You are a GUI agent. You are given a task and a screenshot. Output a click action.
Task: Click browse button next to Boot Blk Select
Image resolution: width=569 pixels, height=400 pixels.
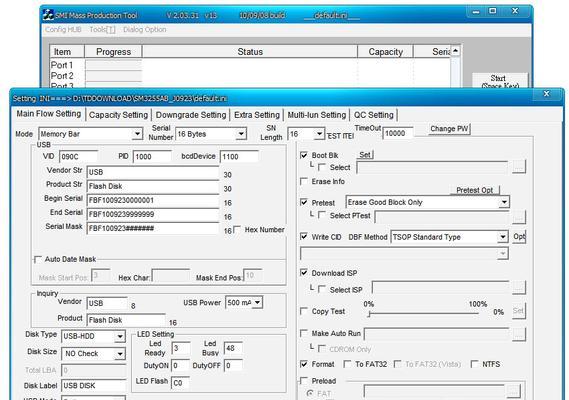(x=519, y=167)
